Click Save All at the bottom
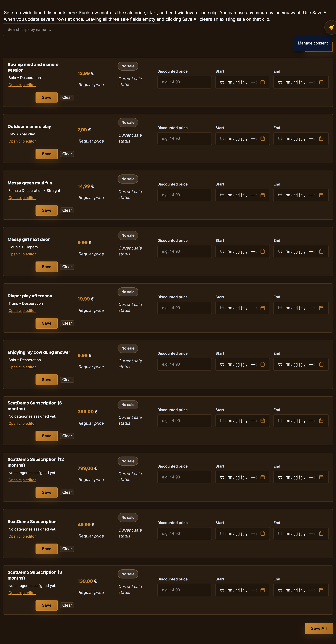336x644 pixels. click(x=318, y=628)
